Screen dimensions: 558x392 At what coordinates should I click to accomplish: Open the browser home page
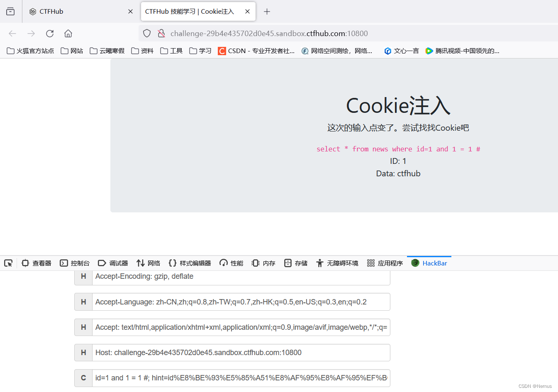(x=68, y=34)
